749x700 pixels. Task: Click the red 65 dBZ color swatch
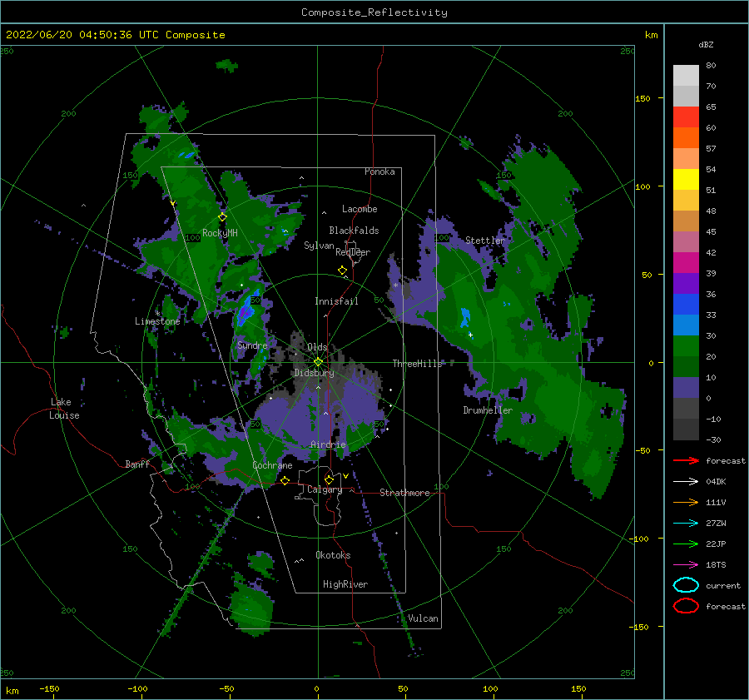click(686, 117)
